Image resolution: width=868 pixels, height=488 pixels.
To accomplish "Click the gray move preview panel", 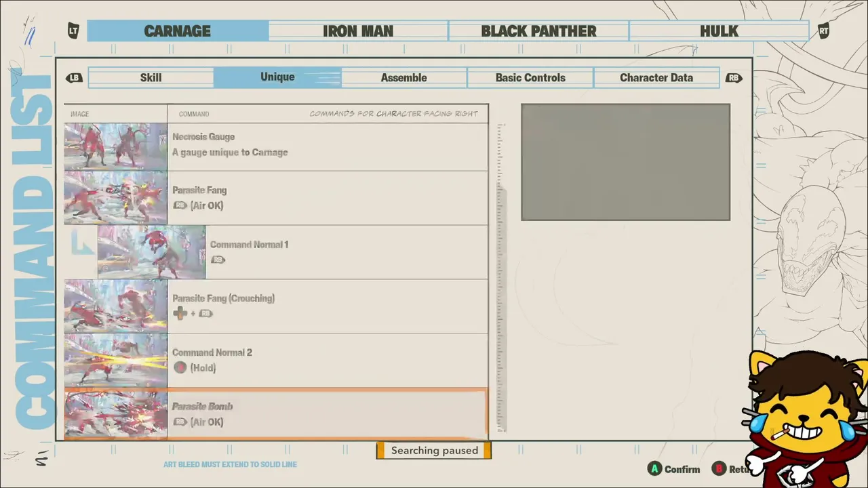I will coord(625,162).
